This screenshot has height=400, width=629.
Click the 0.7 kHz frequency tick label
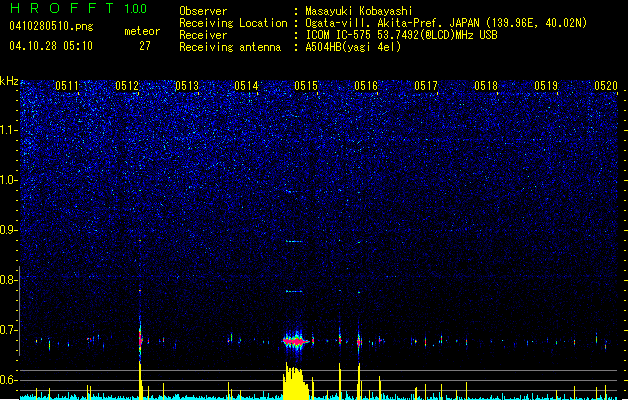tap(8, 330)
